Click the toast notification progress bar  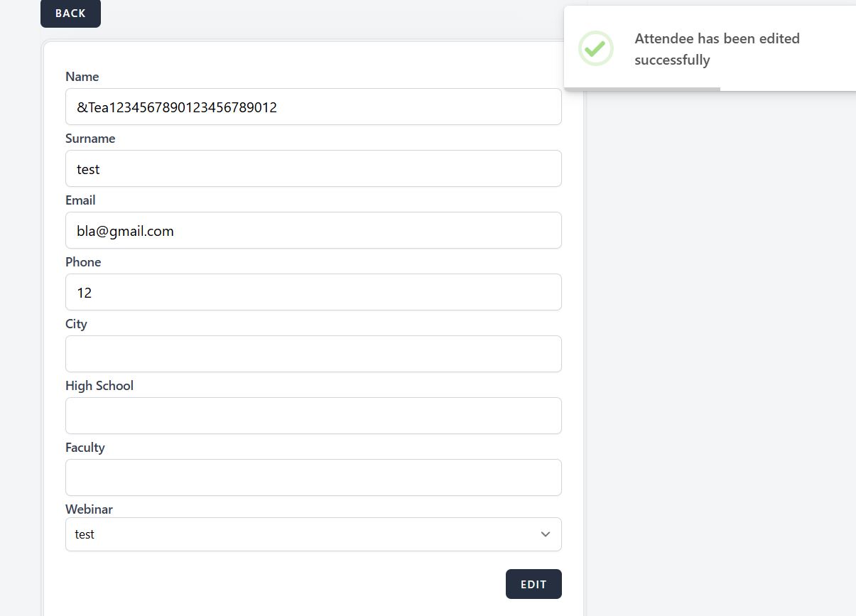coord(642,89)
